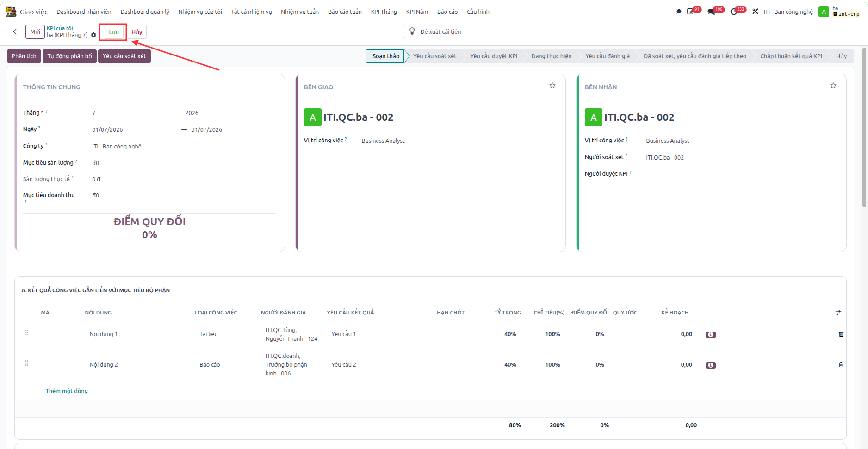Open the KPI của tôi breadcrumb link
868x449 pixels.
60,28
